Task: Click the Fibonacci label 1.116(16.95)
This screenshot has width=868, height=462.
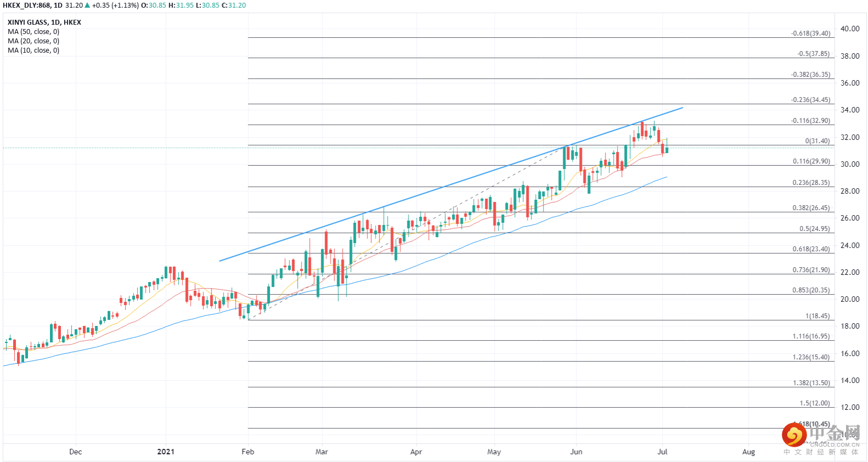Action: pos(811,336)
